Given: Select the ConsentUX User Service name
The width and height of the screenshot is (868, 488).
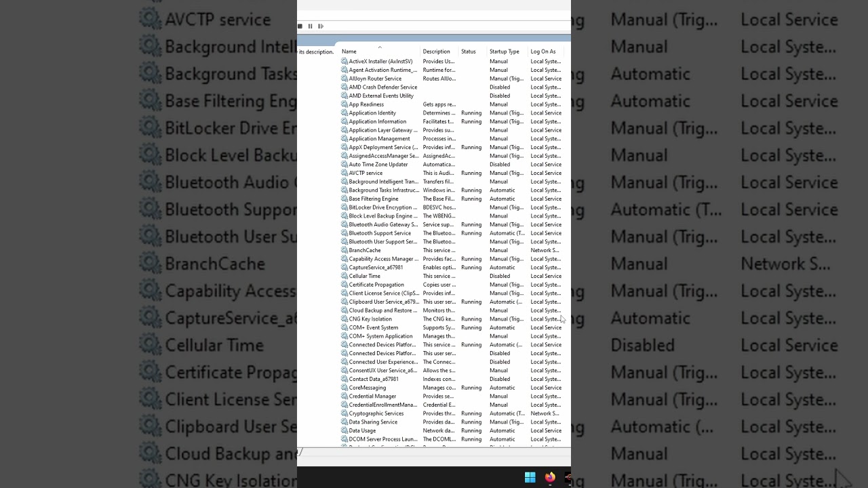Looking at the screenshot, I should pyautogui.click(x=383, y=371).
